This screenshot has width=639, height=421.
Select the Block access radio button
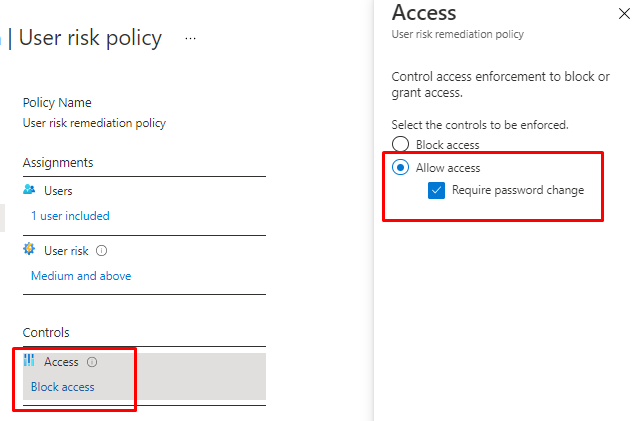coord(401,145)
